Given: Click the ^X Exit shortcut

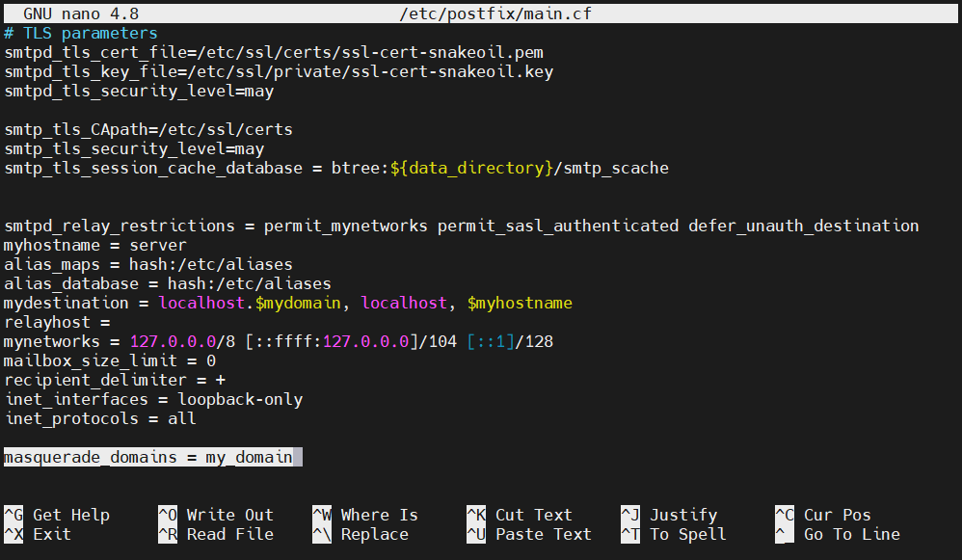Looking at the screenshot, I should [38, 534].
